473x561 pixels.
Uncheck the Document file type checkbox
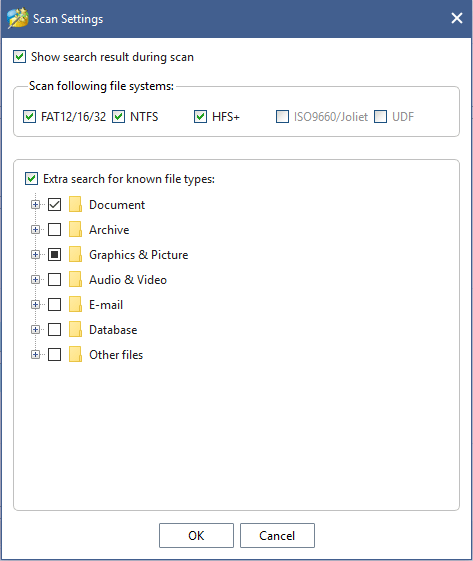pos(54,204)
